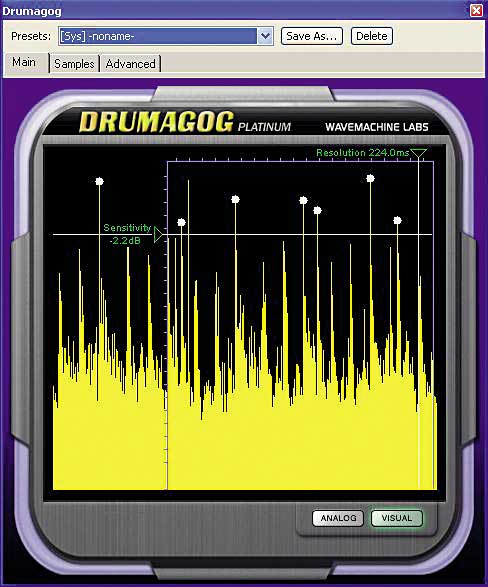Viewport: 488px width, 587px height.
Task: Select the Main tab
Action: (x=24, y=62)
